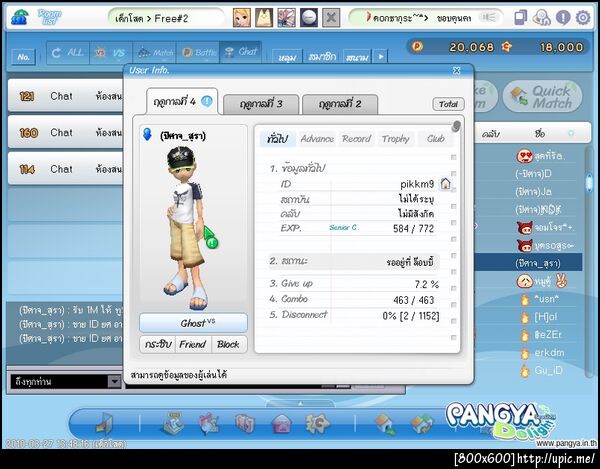This screenshot has width=600, height=469.
Task: Click the cookie gear icon in bottom toolbar
Action: [x=317, y=423]
